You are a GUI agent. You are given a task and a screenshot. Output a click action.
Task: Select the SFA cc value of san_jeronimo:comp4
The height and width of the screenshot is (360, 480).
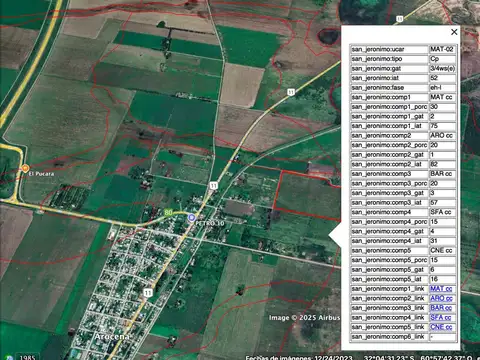tap(442, 212)
